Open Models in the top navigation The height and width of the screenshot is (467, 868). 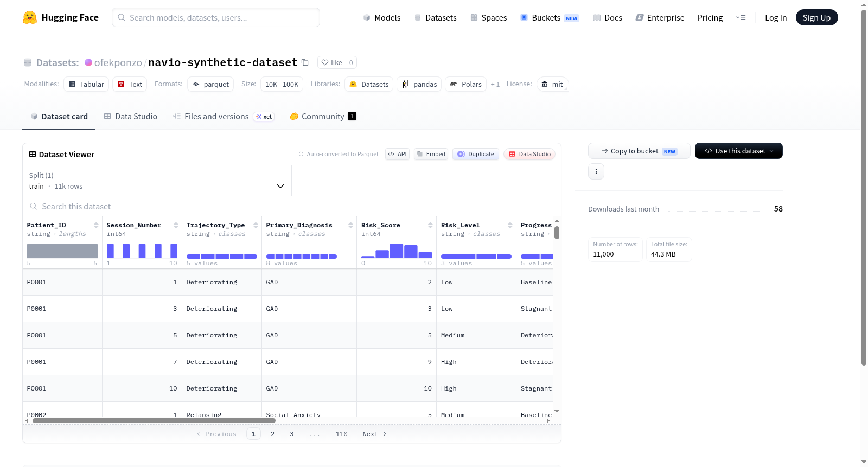tap(382, 18)
